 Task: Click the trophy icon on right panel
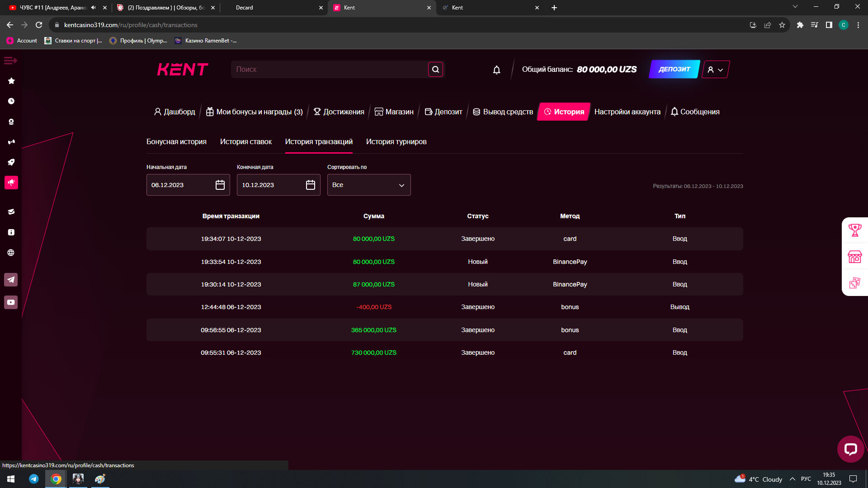(854, 230)
